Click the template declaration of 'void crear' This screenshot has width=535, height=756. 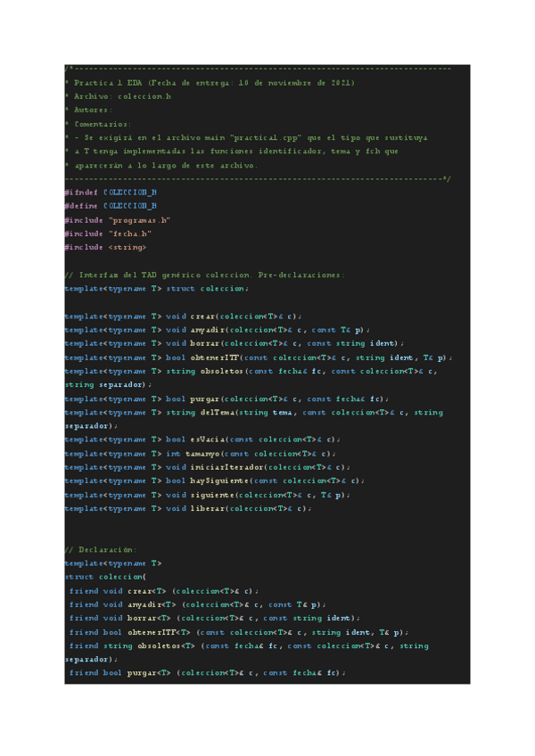184,316
